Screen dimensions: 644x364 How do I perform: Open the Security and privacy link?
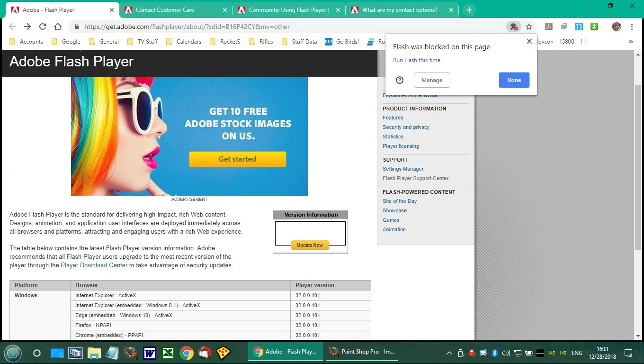click(406, 127)
